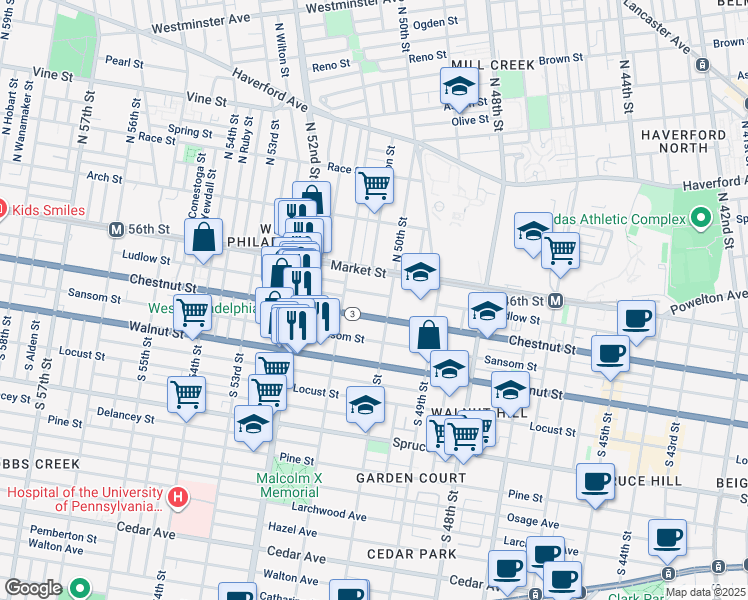Click the HAVERFORD NORTH neighborhood label

[x=684, y=142]
